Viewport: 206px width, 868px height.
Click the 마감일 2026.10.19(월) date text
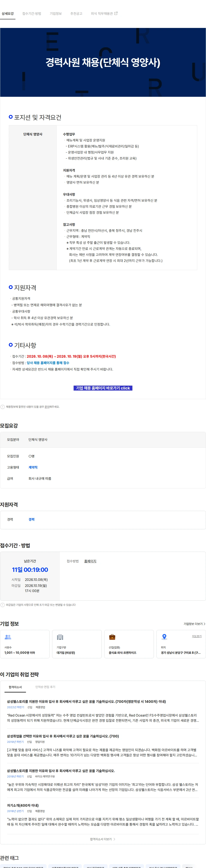pyautogui.click(x=36, y=586)
